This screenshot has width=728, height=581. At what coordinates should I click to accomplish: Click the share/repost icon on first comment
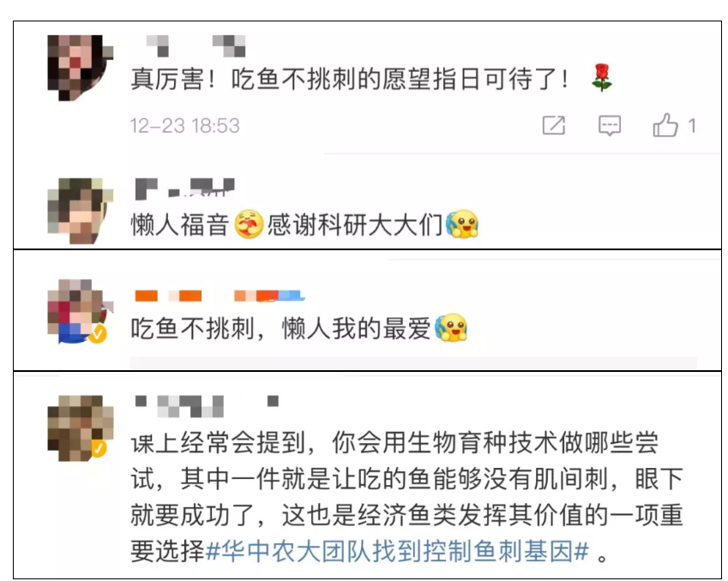click(554, 125)
